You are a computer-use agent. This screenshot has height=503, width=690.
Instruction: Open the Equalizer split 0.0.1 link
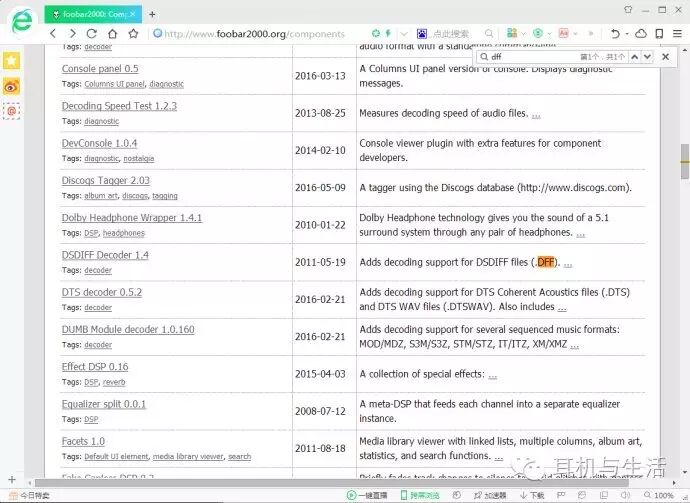104,404
